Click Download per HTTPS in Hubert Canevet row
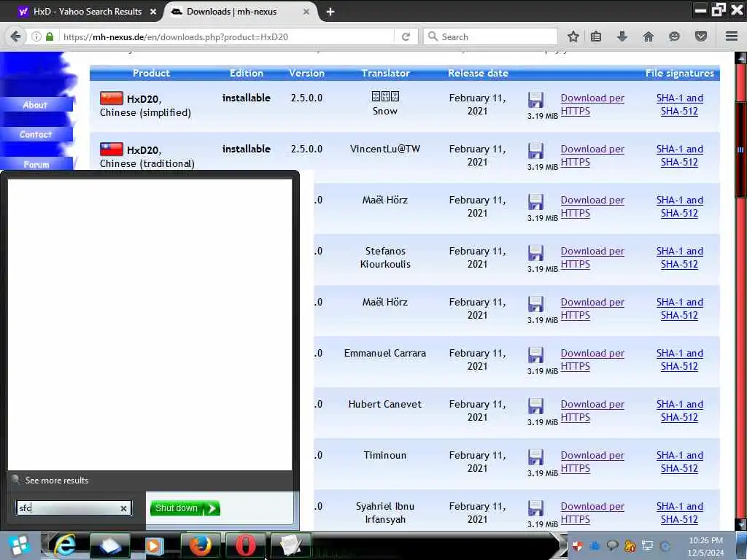 (x=592, y=411)
